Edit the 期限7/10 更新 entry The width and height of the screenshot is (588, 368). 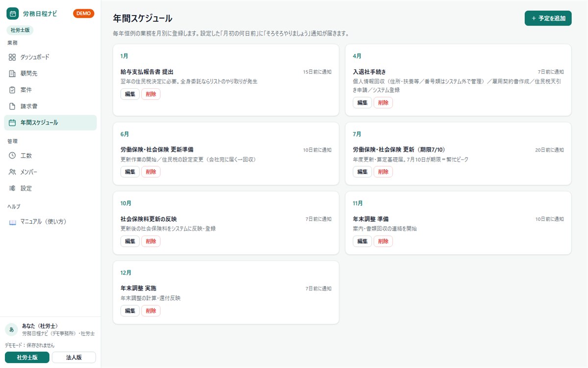click(x=362, y=172)
